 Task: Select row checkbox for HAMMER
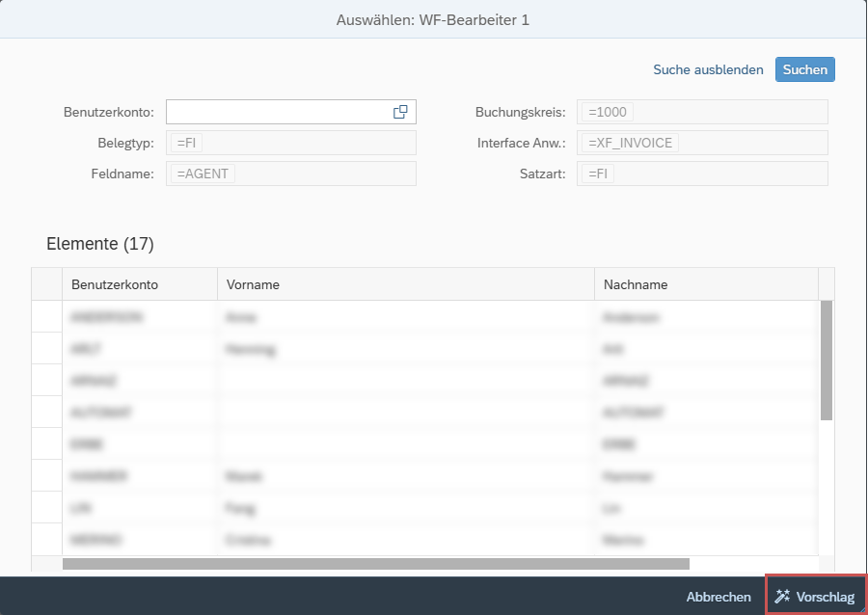tap(46, 476)
